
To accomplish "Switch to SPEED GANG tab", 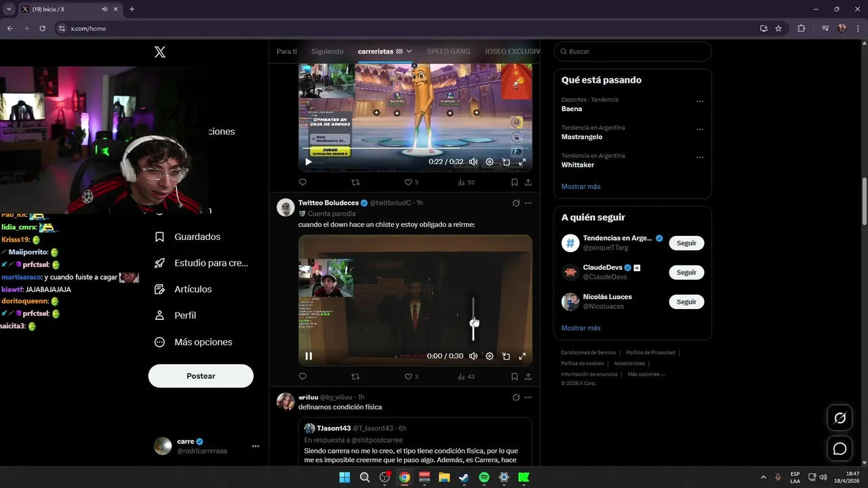I will tap(448, 52).
